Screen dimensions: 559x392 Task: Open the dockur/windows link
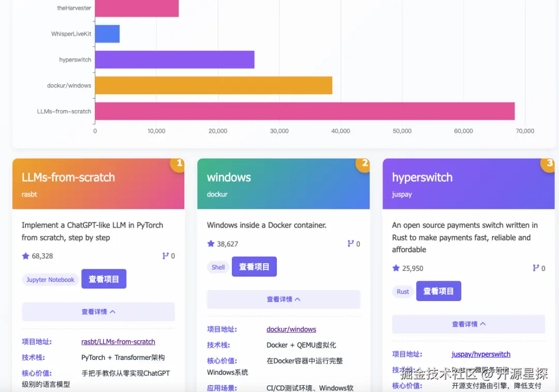point(291,329)
